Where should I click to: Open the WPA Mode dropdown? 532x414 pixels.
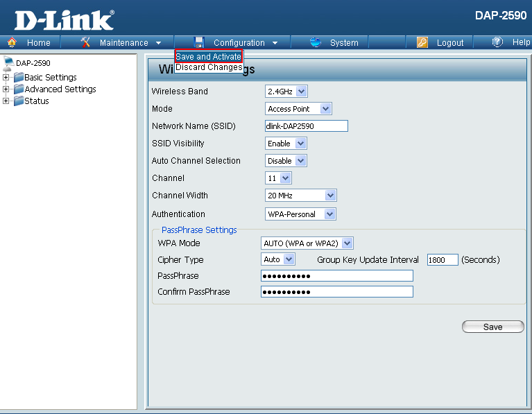click(x=307, y=243)
